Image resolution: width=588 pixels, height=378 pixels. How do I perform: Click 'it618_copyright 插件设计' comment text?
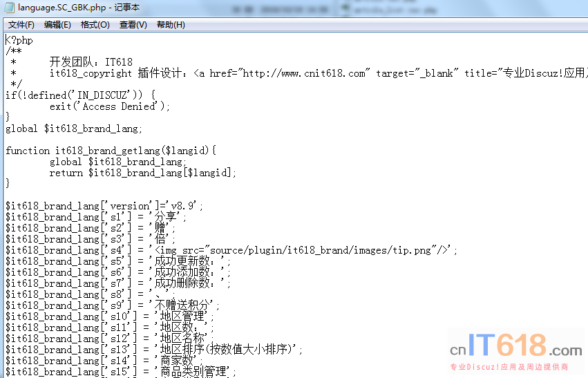119,73
